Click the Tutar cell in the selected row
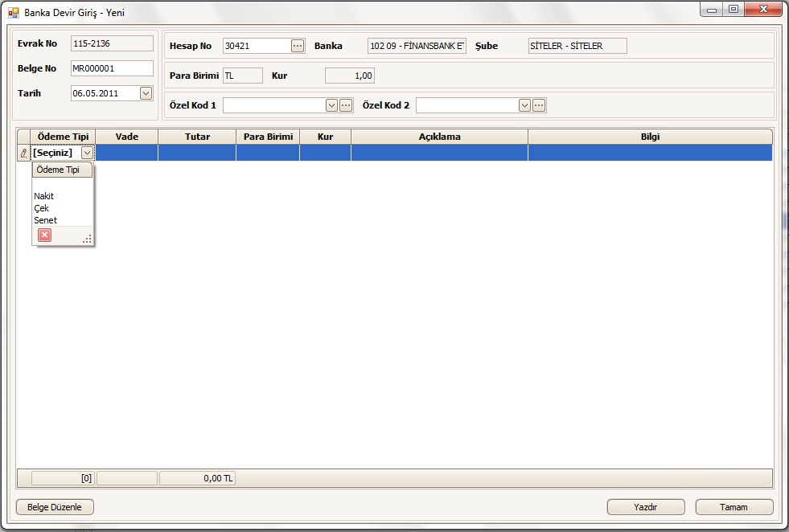789x532 pixels. pyautogui.click(x=197, y=153)
